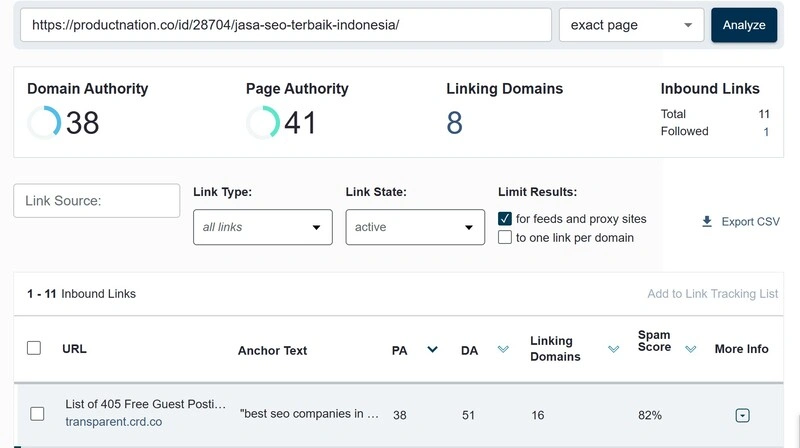
Task: Click the Export CSV link text
Action: tap(751, 221)
